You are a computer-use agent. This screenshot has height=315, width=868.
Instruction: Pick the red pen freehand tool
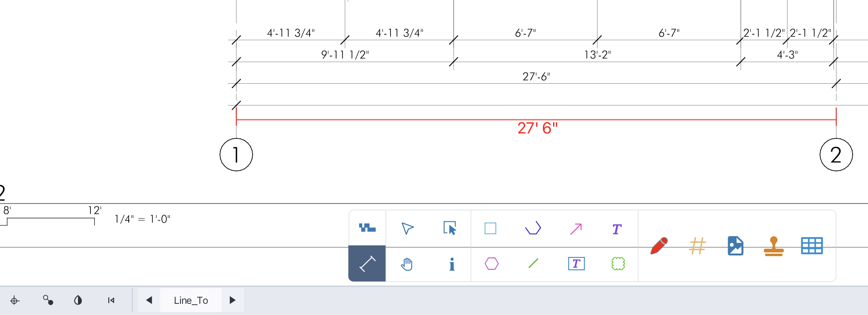[x=659, y=246]
